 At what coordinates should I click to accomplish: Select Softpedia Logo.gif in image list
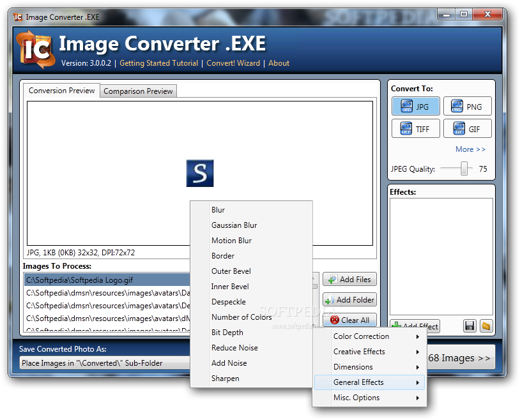pos(107,280)
